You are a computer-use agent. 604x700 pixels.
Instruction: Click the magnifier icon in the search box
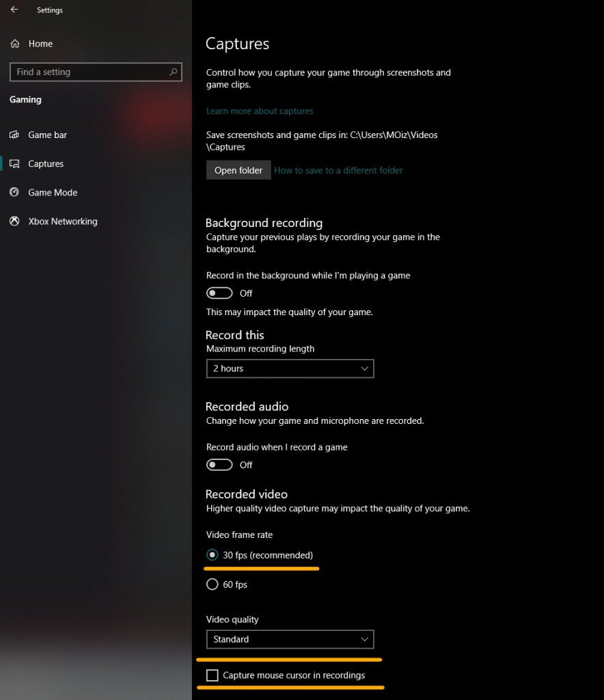pyautogui.click(x=175, y=72)
